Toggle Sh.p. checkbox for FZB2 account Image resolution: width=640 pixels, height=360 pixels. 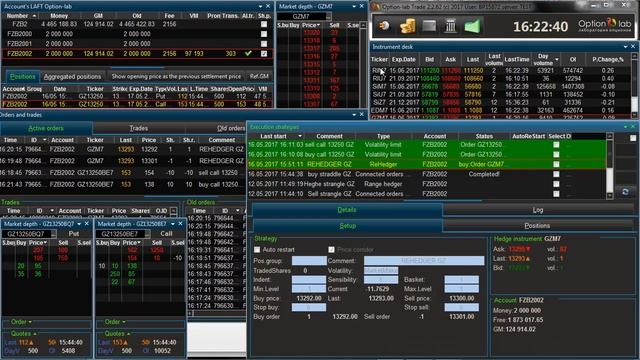[264, 24]
